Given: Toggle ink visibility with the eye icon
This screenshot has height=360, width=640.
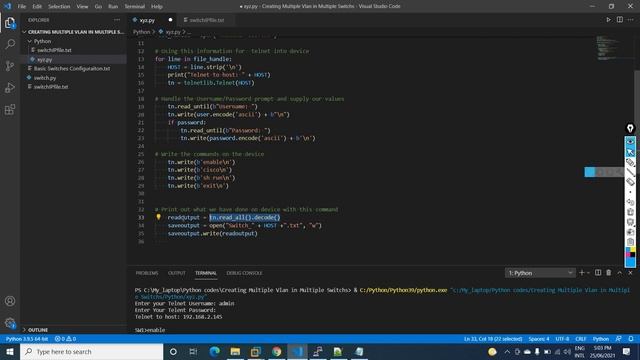Looking at the screenshot, I should tap(630, 142).
